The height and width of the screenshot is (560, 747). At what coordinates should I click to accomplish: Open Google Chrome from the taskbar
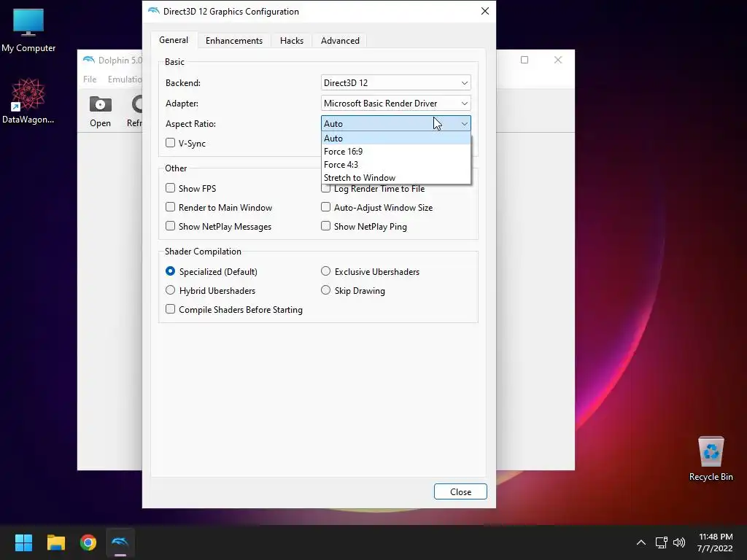pyautogui.click(x=88, y=542)
